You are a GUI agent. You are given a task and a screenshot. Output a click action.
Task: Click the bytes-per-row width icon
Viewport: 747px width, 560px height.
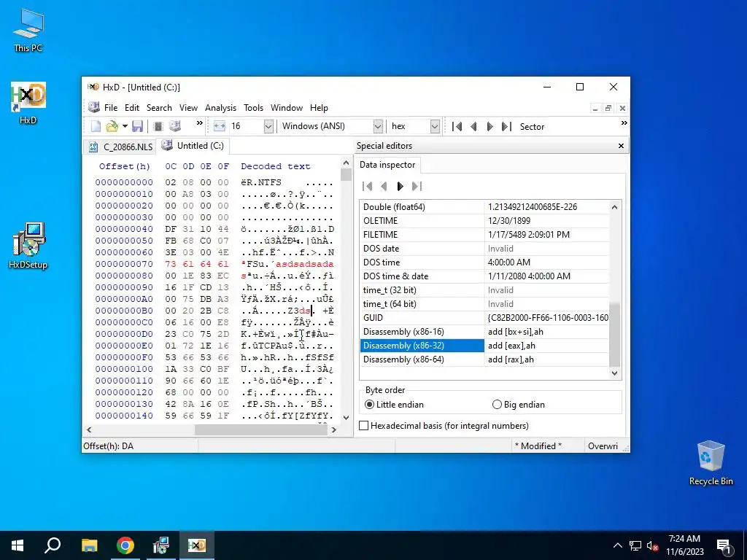coord(219,126)
